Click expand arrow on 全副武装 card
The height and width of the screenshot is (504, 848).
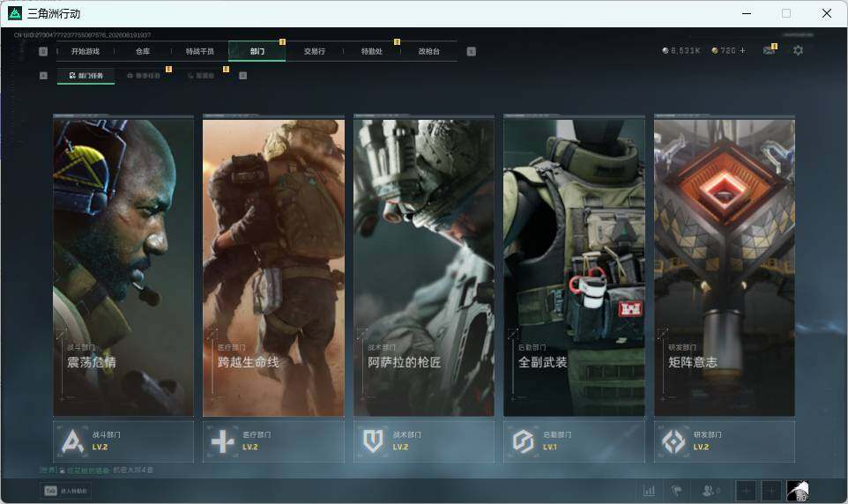512,333
